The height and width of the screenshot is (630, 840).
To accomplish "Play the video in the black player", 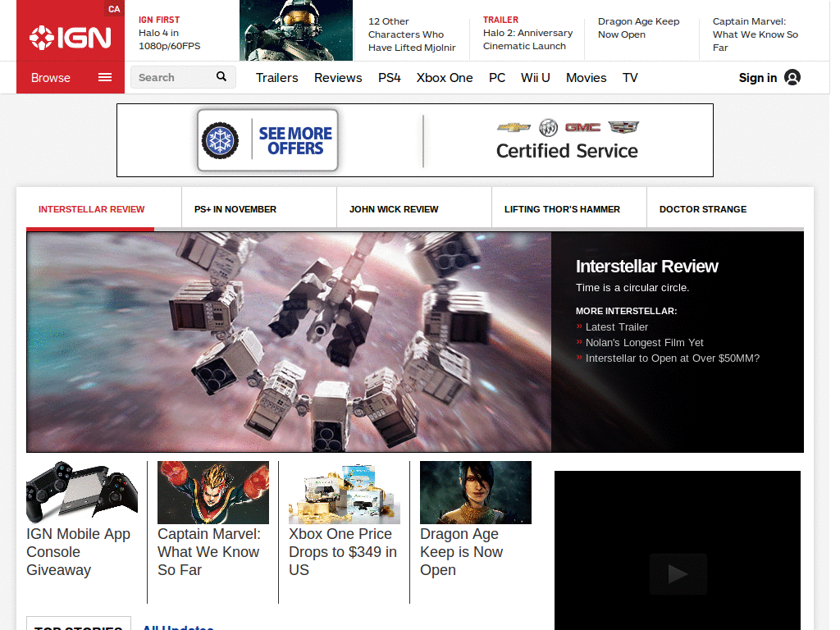I will pos(678,573).
